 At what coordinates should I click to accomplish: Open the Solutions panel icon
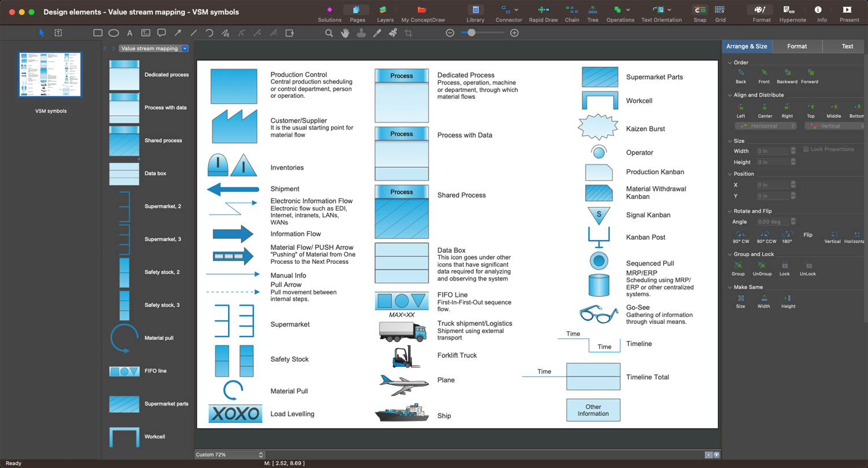(329, 10)
